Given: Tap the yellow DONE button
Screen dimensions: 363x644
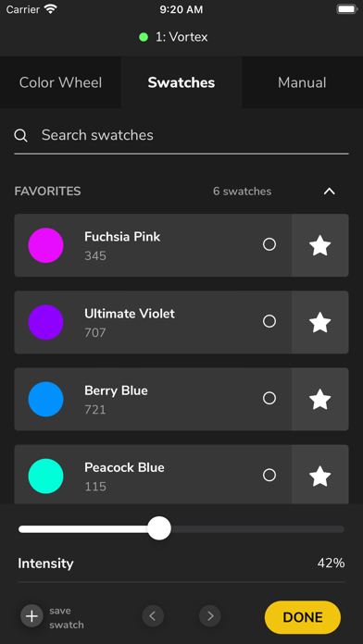Looking at the screenshot, I should (x=303, y=617).
